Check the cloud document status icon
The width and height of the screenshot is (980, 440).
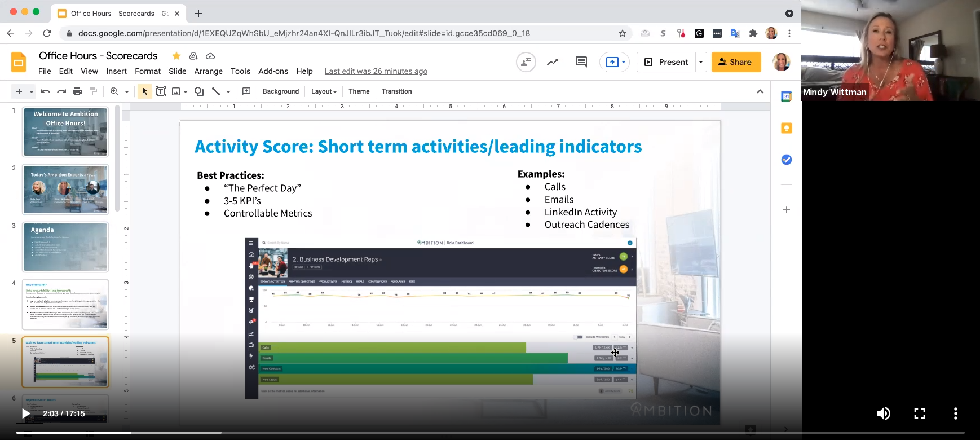point(210,56)
